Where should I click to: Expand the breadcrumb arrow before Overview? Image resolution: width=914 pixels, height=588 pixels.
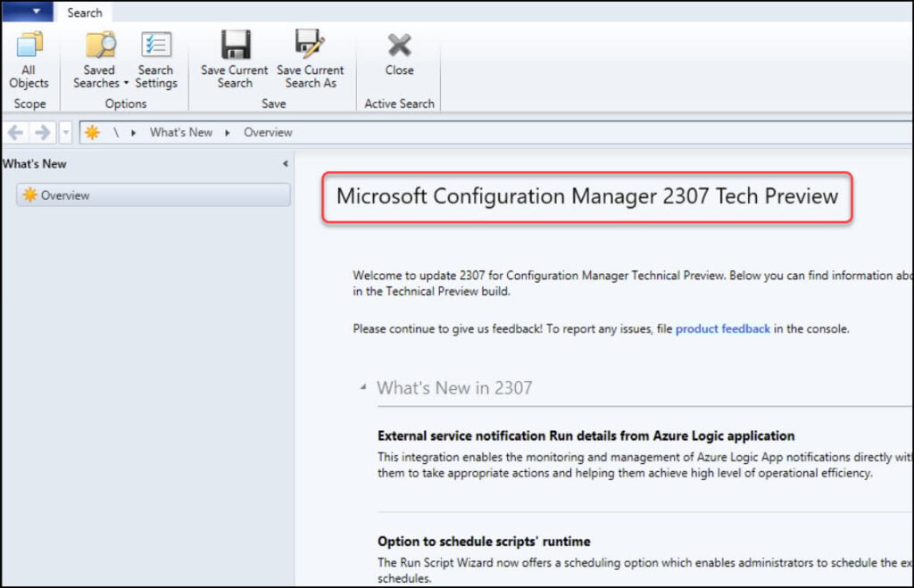click(228, 133)
